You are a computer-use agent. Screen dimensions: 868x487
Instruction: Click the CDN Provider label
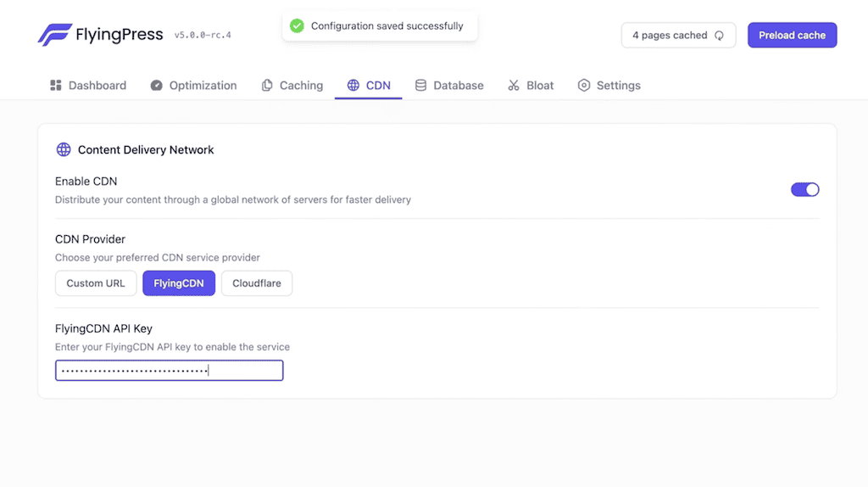click(x=90, y=238)
